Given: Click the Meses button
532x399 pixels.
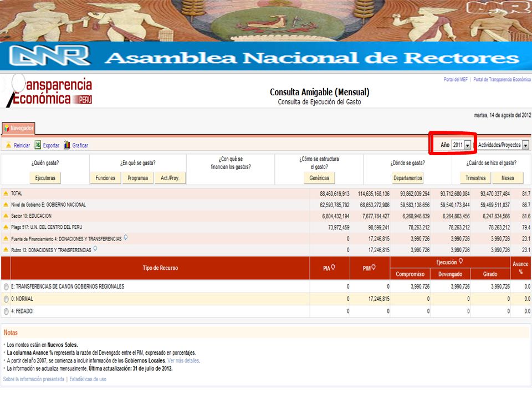Looking at the screenshot, I should point(508,178).
